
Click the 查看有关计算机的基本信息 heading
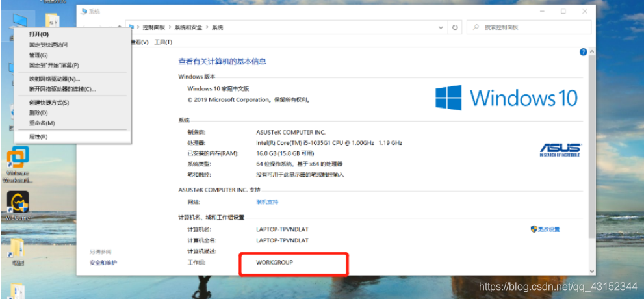click(x=222, y=62)
